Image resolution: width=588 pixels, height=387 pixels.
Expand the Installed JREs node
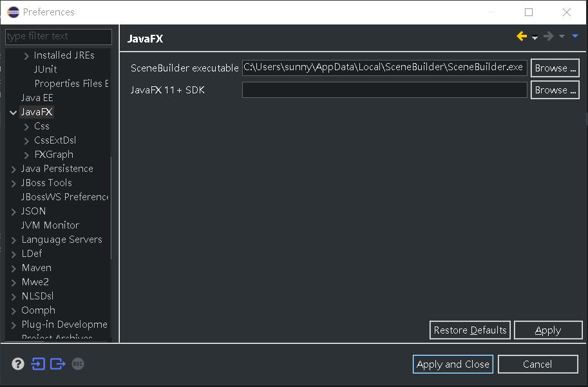coord(26,56)
